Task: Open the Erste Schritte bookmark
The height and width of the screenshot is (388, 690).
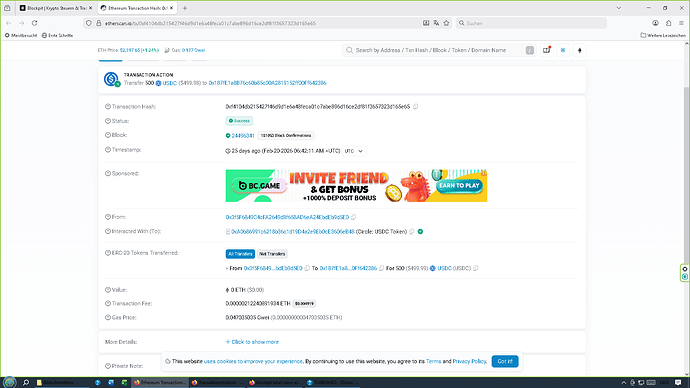Action: [x=57, y=35]
